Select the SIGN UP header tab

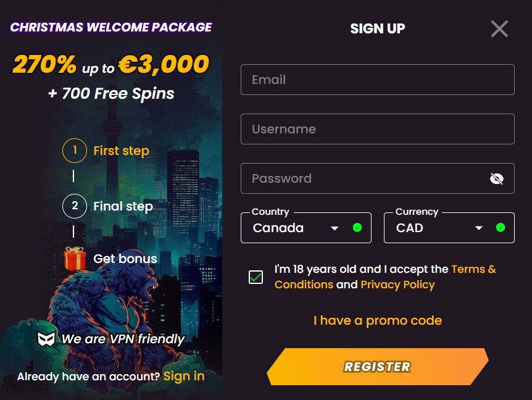377,28
